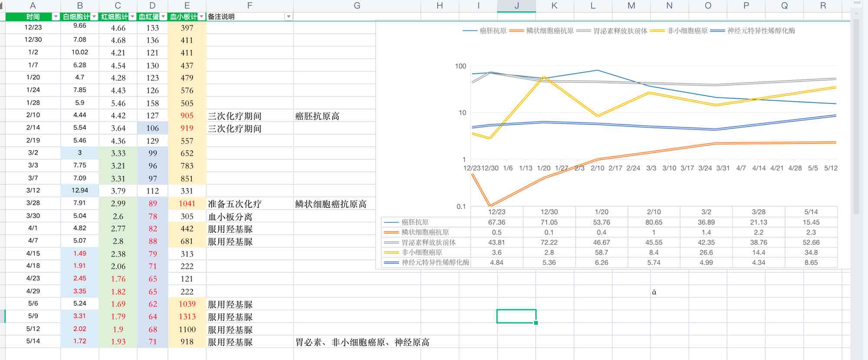The height and width of the screenshot is (360, 868).
Task: Click the fill handle of the selected cell
Action: point(536,323)
